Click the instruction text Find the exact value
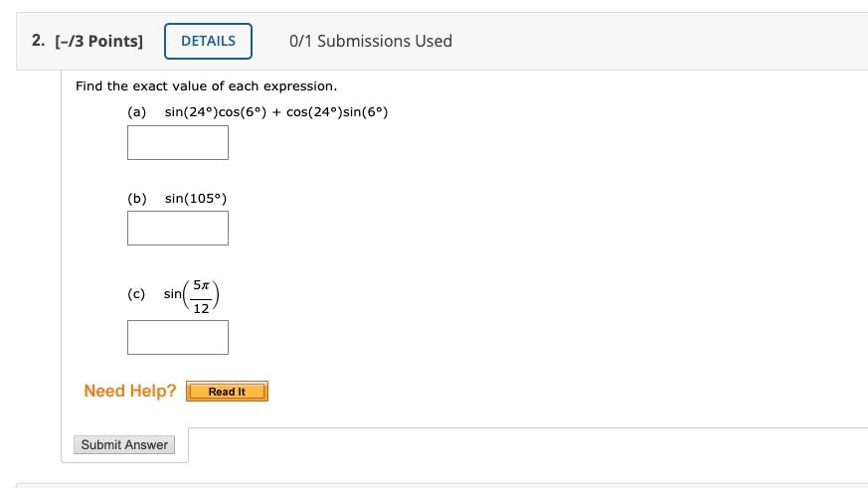 point(206,85)
